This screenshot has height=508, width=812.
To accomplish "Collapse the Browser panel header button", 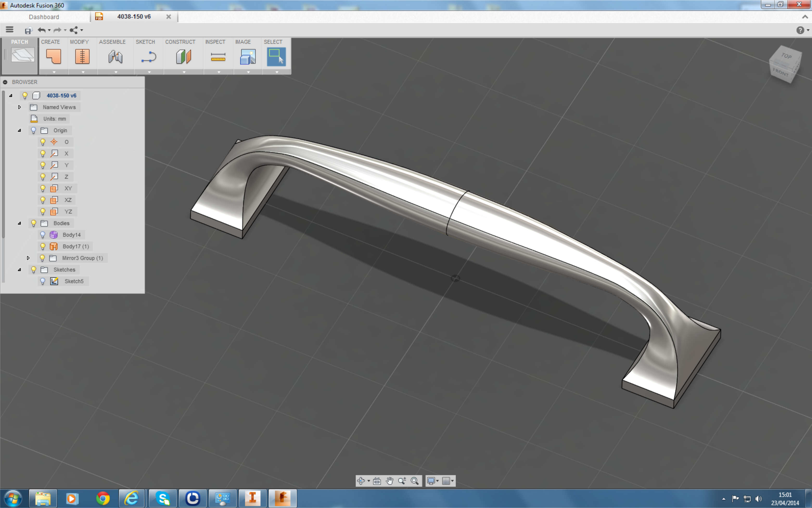I will (5, 82).
